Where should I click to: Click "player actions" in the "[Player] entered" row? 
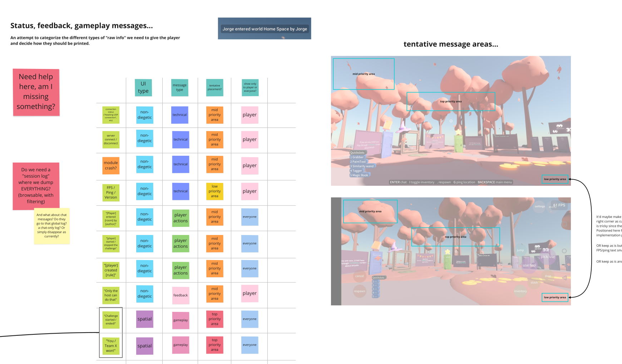click(x=181, y=218)
